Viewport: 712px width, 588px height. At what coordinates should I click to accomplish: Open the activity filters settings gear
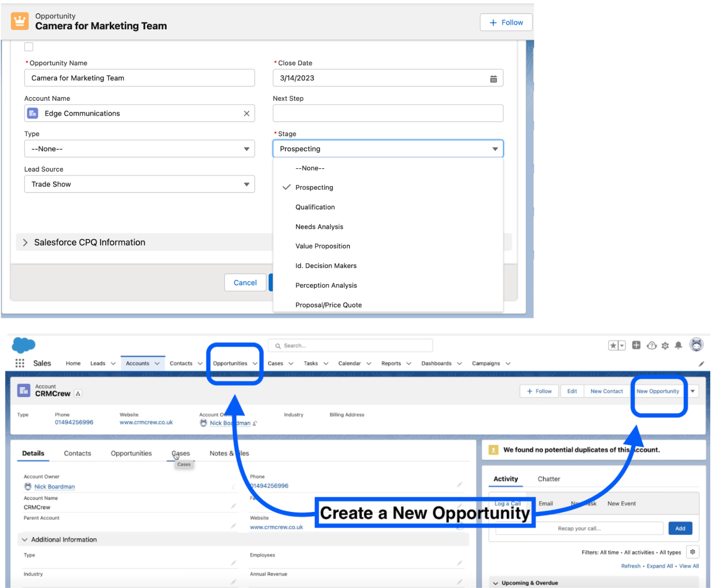(x=693, y=552)
